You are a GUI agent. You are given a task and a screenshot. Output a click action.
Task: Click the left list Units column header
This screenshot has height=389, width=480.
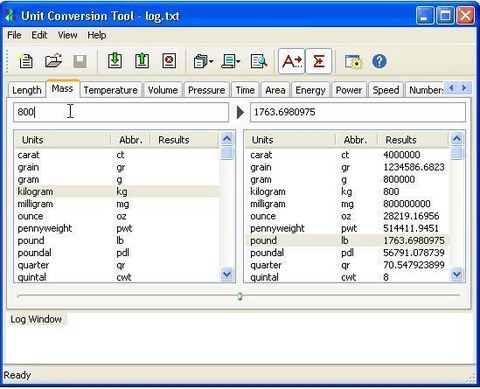(x=62, y=140)
